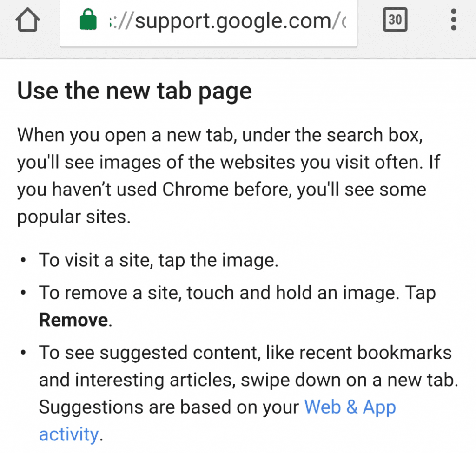Tap the green padlock security icon
The image size is (476, 453).
pos(88,20)
